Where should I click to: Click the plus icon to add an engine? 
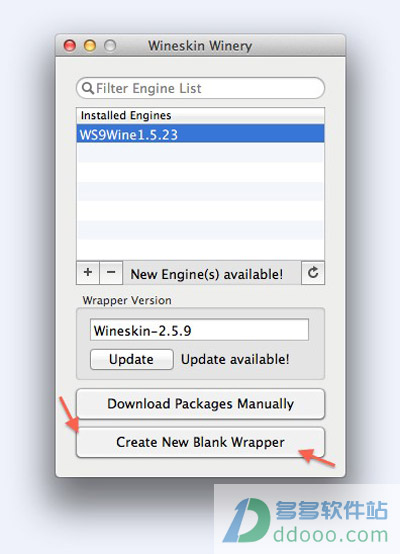tap(88, 273)
